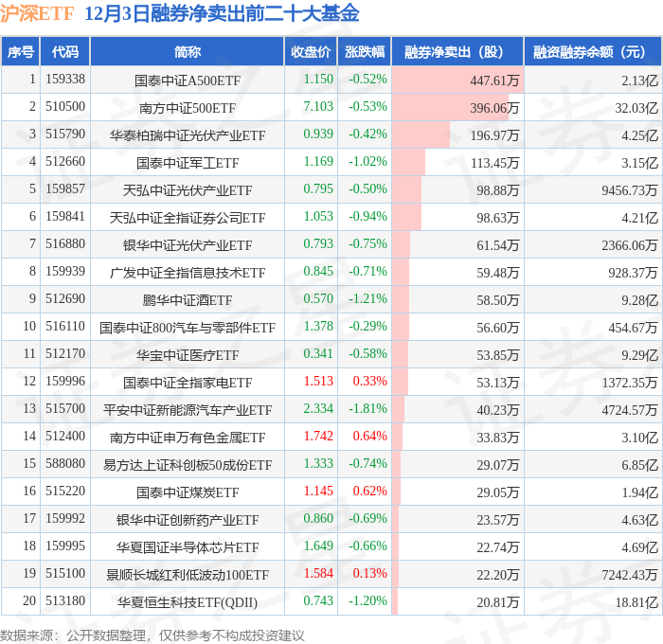
Task: Click the balance value 7242.43万
Action: click(x=629, y=575)
